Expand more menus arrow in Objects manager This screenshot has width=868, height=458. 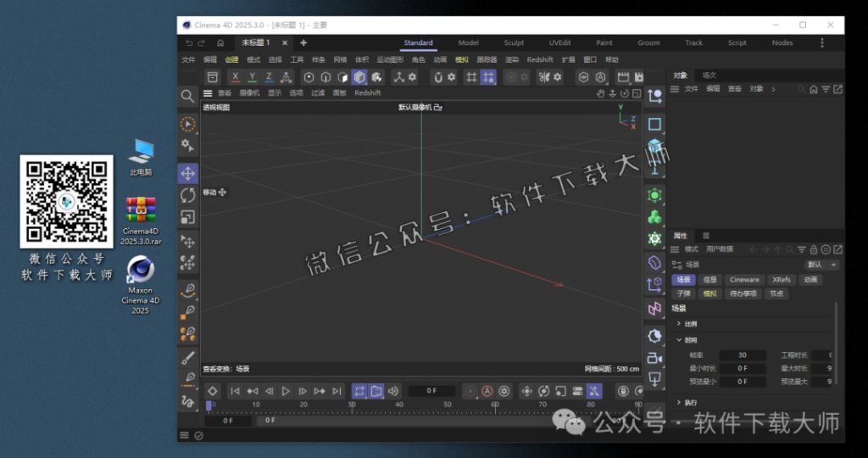point(773,89)
